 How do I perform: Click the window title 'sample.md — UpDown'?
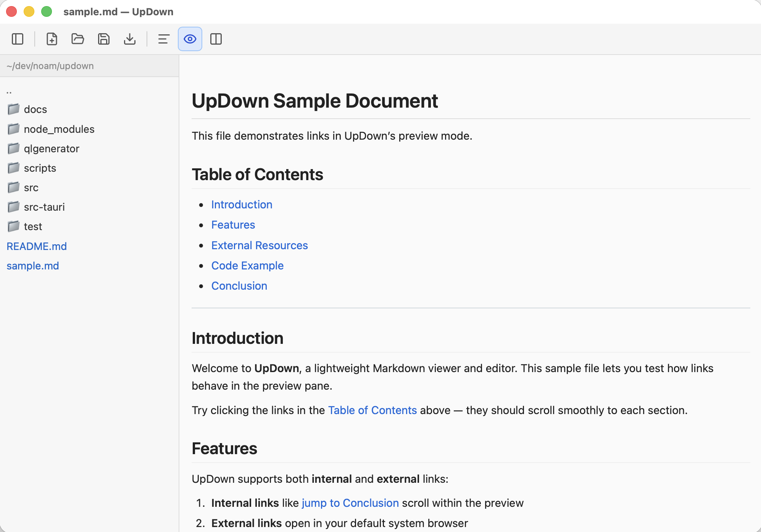[x=118, y=12]
